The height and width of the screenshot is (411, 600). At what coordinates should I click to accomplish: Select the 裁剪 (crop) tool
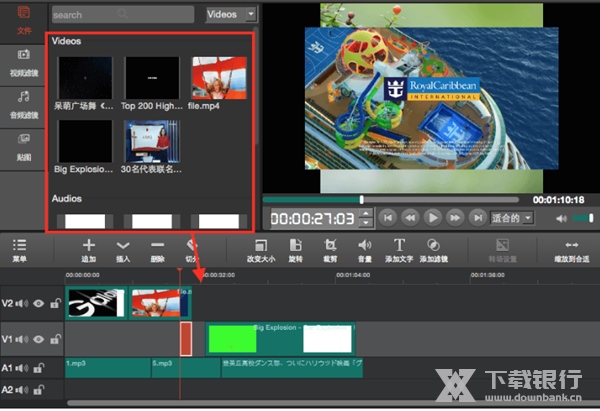tap(329, 246)
